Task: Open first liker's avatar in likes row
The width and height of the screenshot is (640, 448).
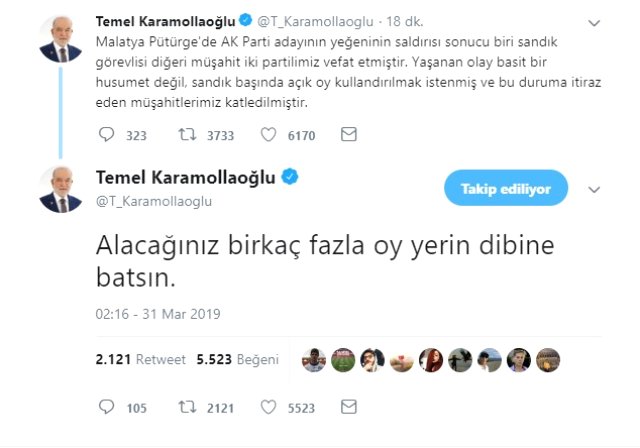Action: (x=314, y=358)
